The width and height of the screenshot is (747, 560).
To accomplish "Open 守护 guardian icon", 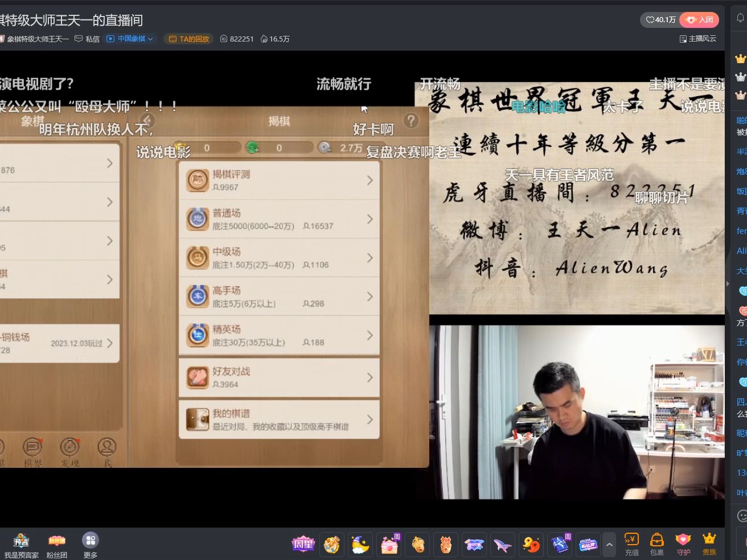I will [x=683, y=544].
